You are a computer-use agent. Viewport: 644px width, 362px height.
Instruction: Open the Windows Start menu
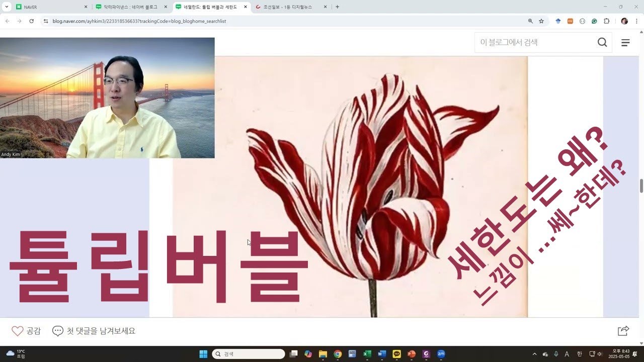tap(203, 354)
